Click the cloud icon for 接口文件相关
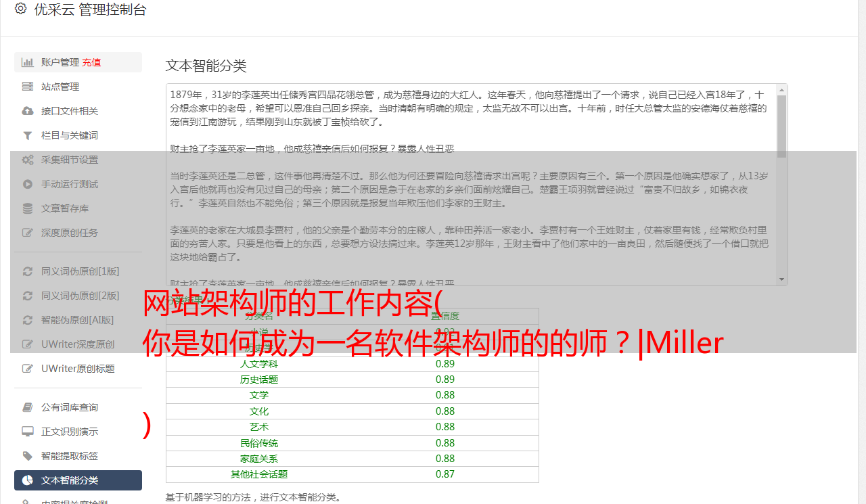Image resolution: width=866 pixels, height=504 pixels. pyautogui.click(x=28, y=111)
